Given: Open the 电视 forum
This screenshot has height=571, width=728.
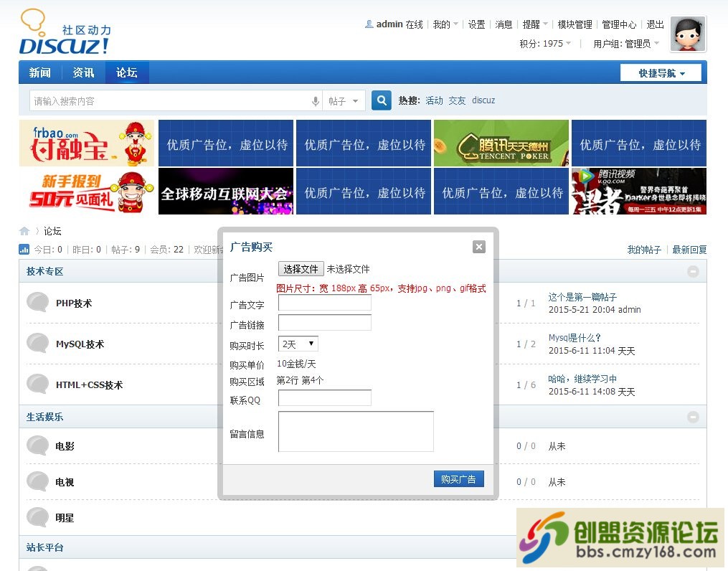Looking at the screenshot, I should pyautogui.click(x=65, y=482).
